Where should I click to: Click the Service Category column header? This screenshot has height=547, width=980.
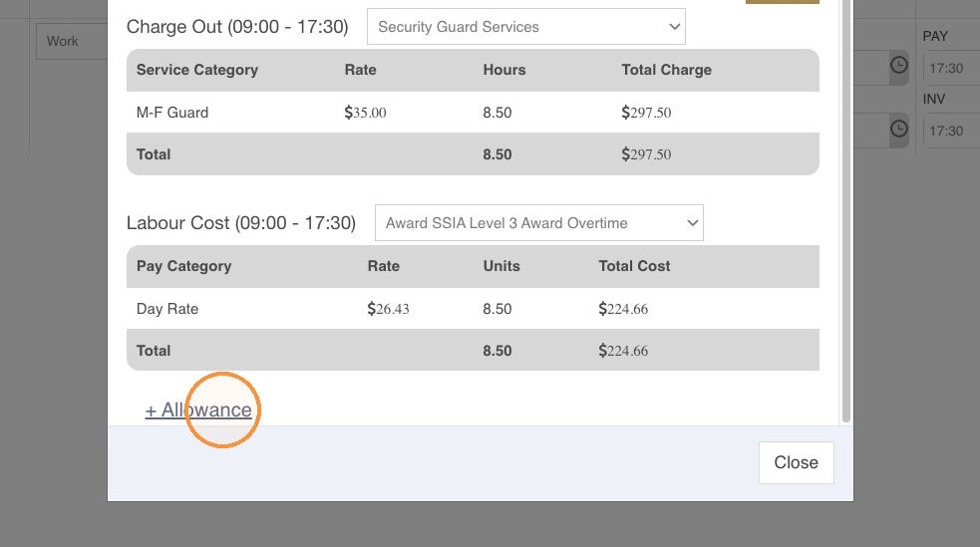click(x=197, y=70)
